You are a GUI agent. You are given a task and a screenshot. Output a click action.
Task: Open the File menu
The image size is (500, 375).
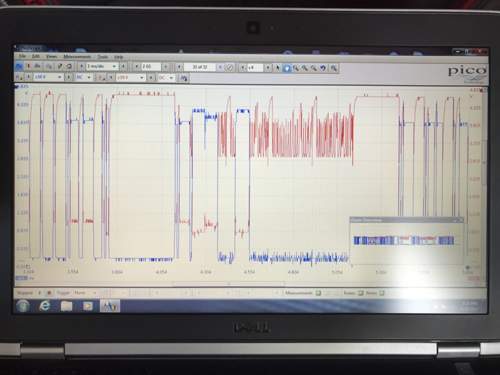click(x=22, y=56)
